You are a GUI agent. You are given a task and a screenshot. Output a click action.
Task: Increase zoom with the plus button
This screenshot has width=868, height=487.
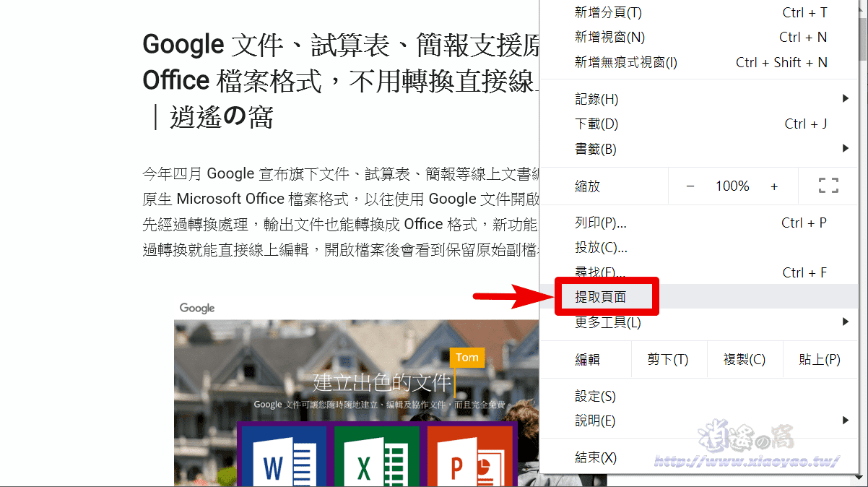774,186
